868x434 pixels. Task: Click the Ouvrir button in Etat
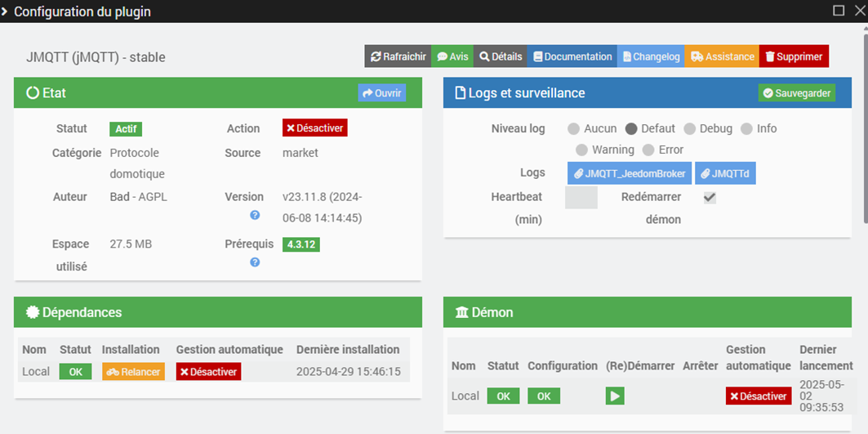point(382,93)
